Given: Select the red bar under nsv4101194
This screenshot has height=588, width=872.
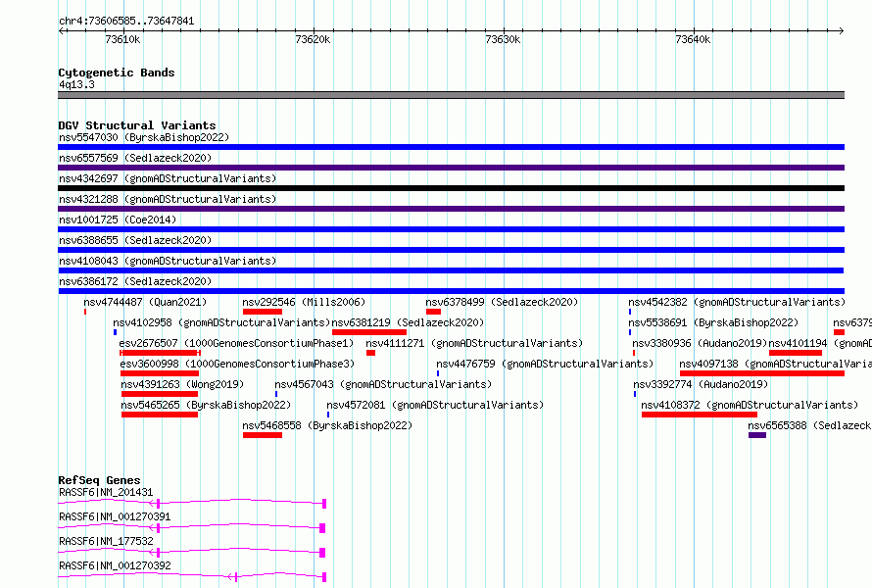Looking at the screenshot, I should (796, 353).
